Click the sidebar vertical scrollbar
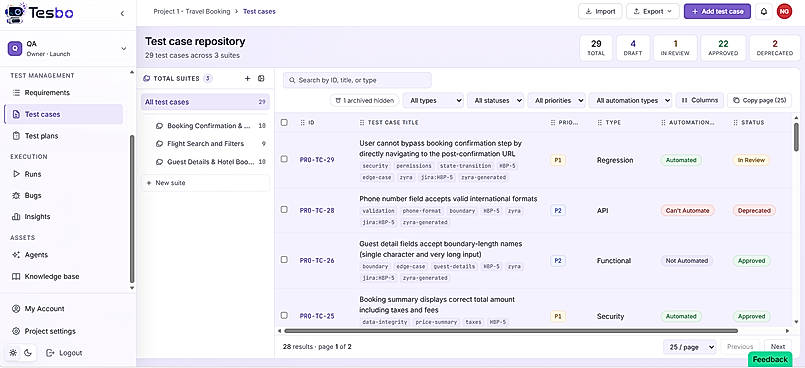This screenshot has width=805, height=368. click(x=132, y=208)
